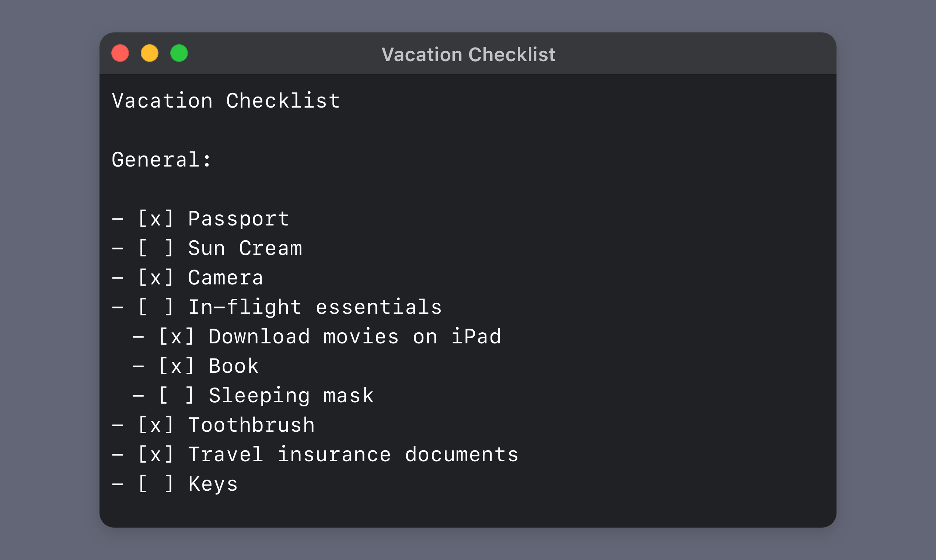Uncheck the Toothbrush checkbox
Screen dimensions: 936x560
coord(156,424)
